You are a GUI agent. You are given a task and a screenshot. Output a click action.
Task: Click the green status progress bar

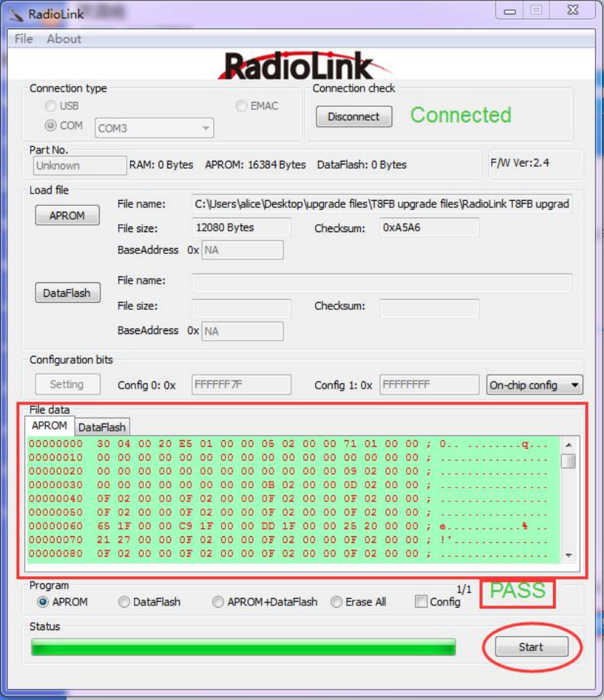[243, 647]
